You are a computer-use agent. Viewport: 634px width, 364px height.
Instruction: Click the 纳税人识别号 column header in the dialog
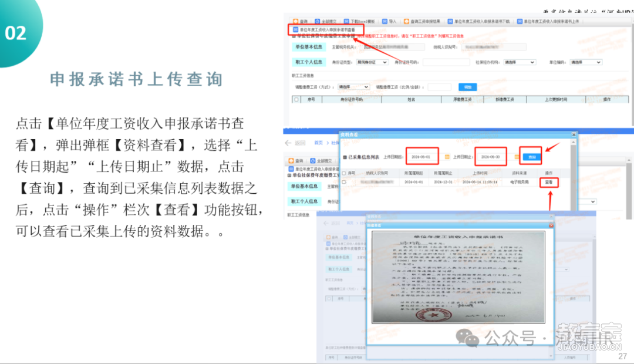pos(377,173)
